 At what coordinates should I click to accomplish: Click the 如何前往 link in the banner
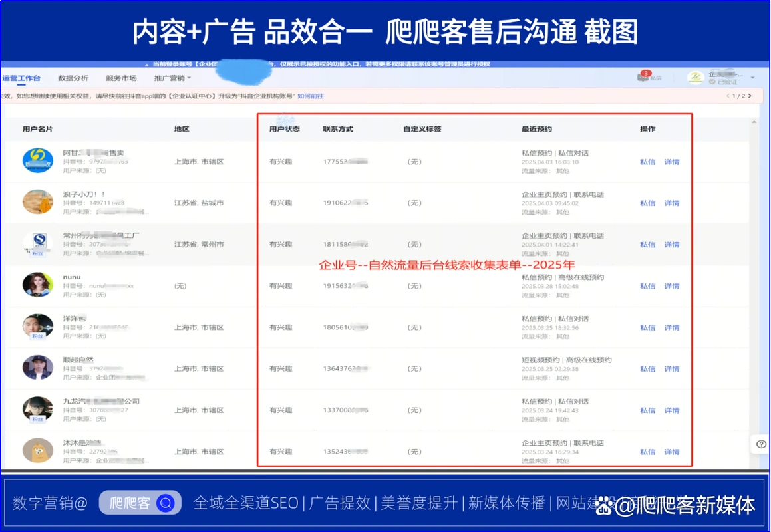[311, 95]
